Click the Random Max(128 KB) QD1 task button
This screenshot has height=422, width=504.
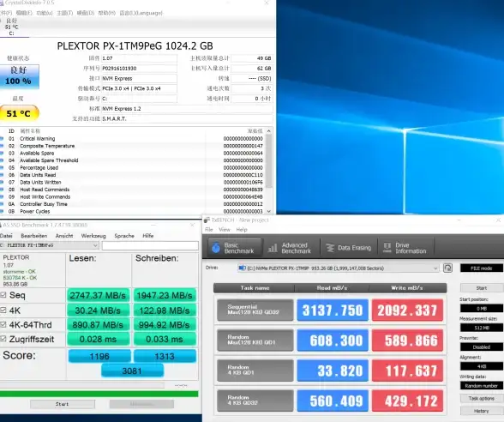(x=255, y=340)
